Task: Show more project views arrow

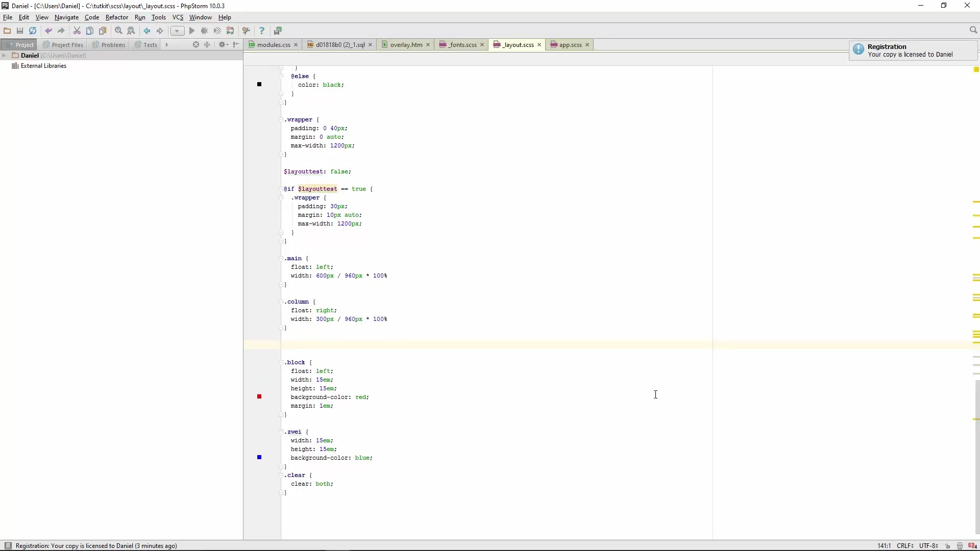Action: click(x=167, y=45)
